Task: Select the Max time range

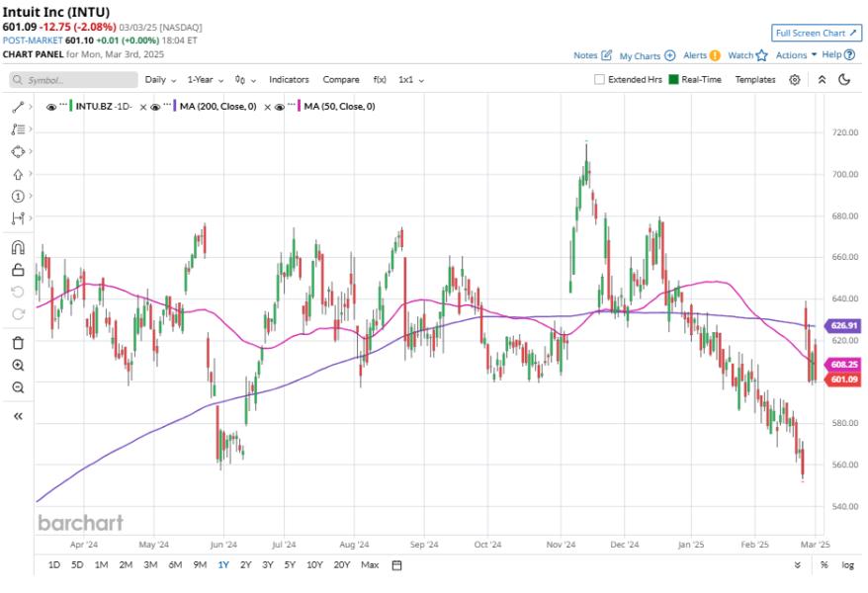Action: pos(370,564)
